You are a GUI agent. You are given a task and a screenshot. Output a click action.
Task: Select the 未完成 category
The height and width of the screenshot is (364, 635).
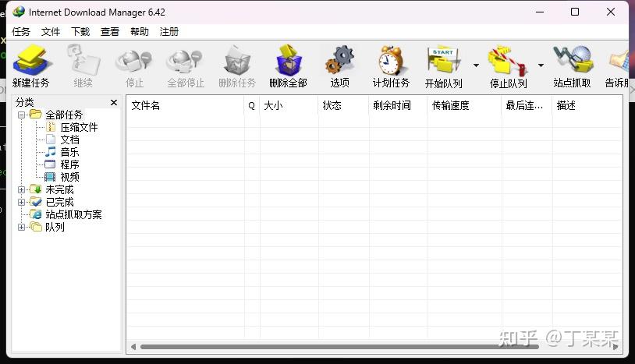click(x=59, y=189)
